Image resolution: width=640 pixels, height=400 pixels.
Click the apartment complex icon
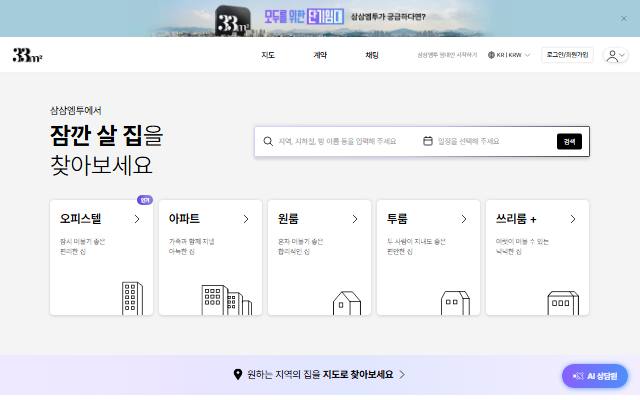[x=227, y=300]
